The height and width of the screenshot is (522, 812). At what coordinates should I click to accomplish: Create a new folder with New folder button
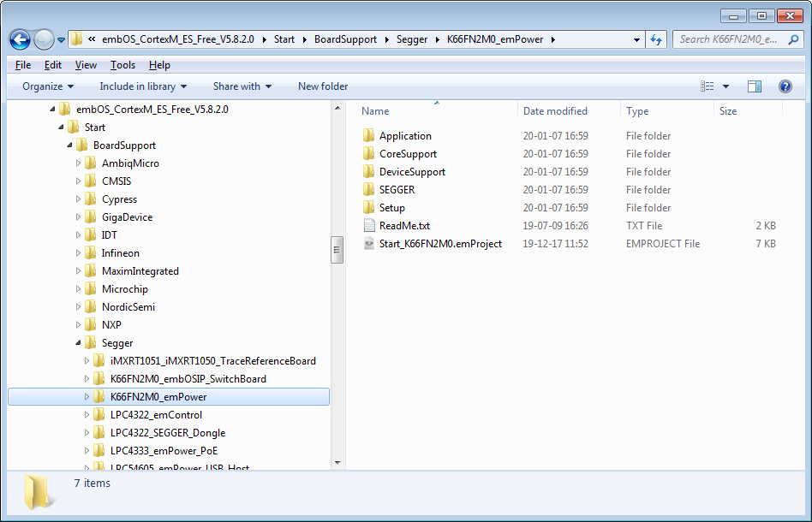(x=323, y=86)
